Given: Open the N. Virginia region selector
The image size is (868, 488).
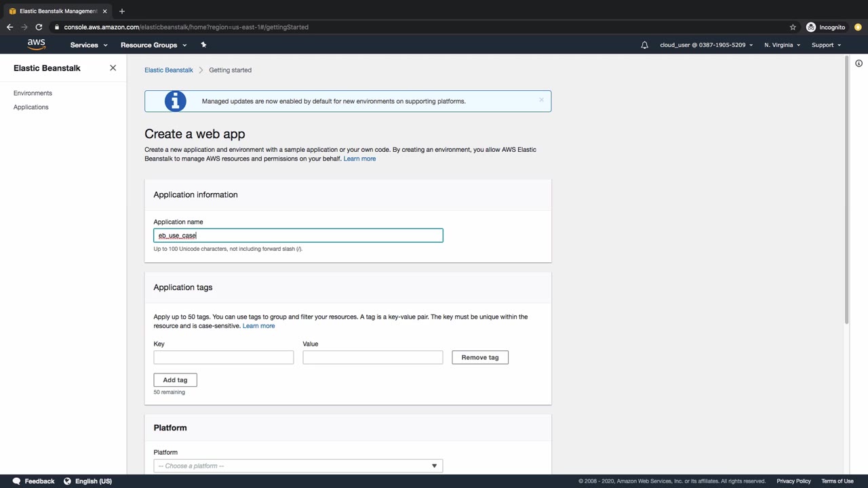Looking at the screenshot, I should [782, 45].
